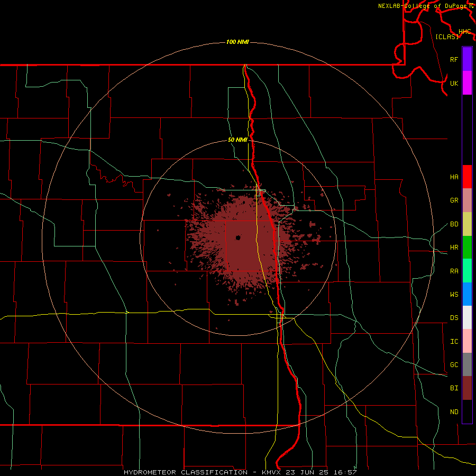Click the 100 NMI range ring label
Screen dimensions: 476x476
tap(237, 42)
